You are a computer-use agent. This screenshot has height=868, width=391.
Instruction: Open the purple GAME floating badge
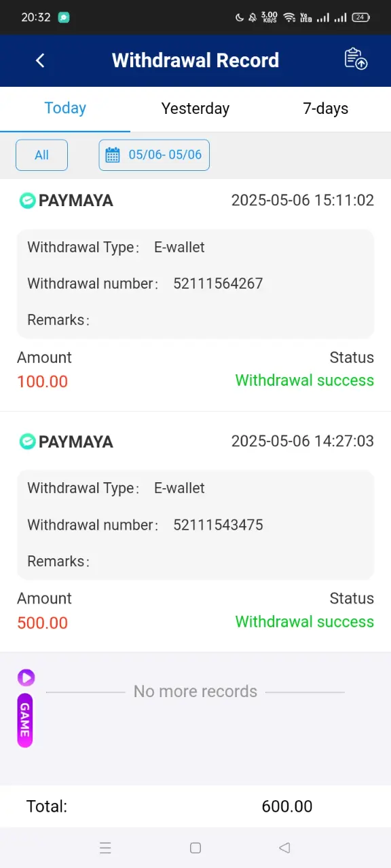[x=25, y=720]
